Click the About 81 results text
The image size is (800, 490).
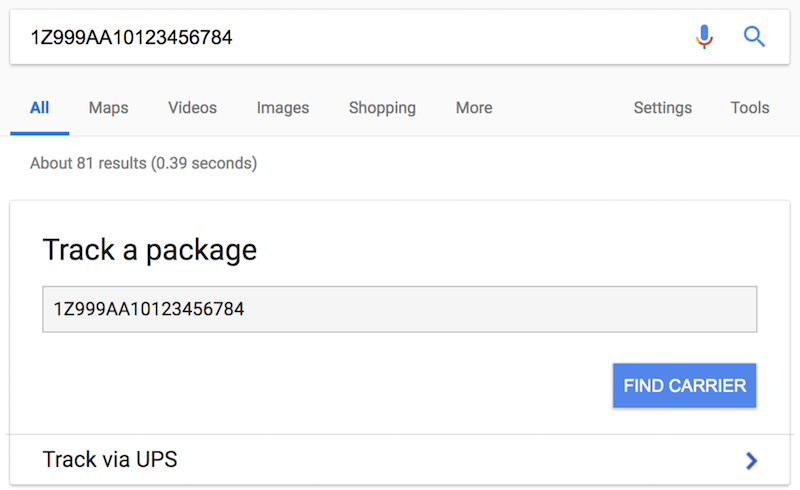coord(143,163)
